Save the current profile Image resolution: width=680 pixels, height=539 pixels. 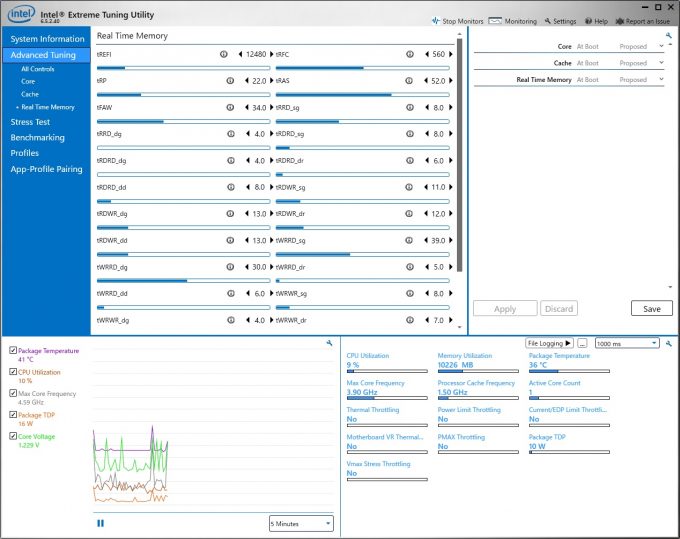tap(652, 309)
